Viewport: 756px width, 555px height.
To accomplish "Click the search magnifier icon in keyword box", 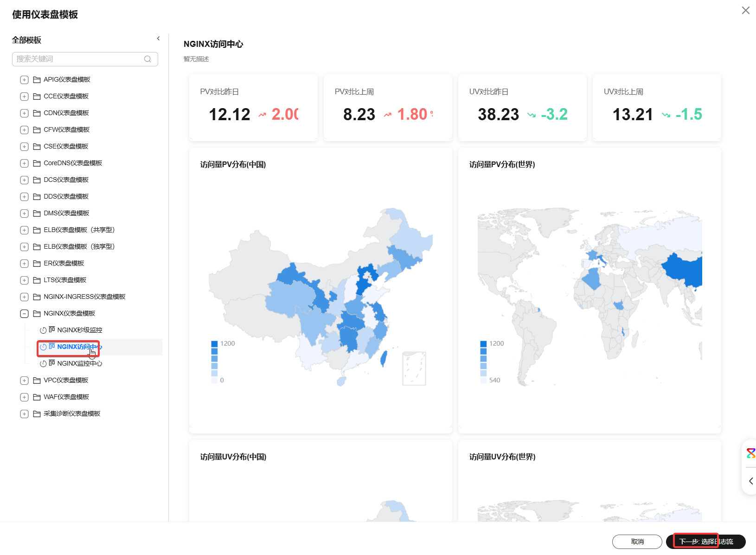I will (147, 59).
